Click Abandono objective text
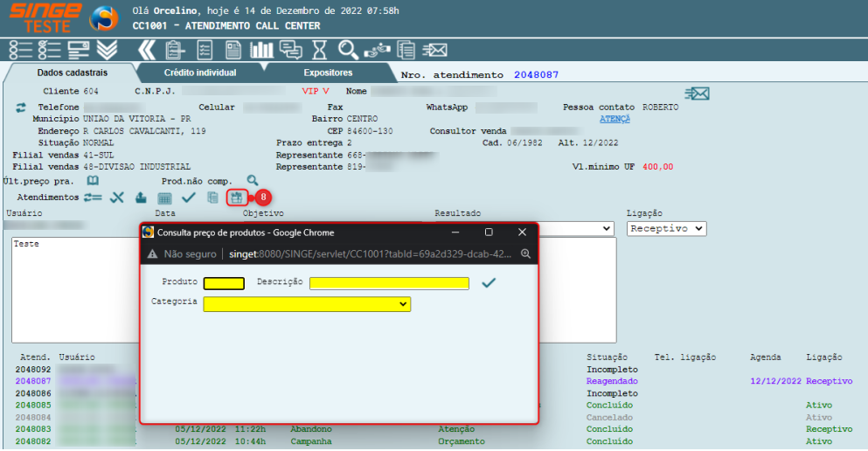Image resolution: width=868 pixels, height=451 pixels. pyautogui.click(x=311, y=429)
